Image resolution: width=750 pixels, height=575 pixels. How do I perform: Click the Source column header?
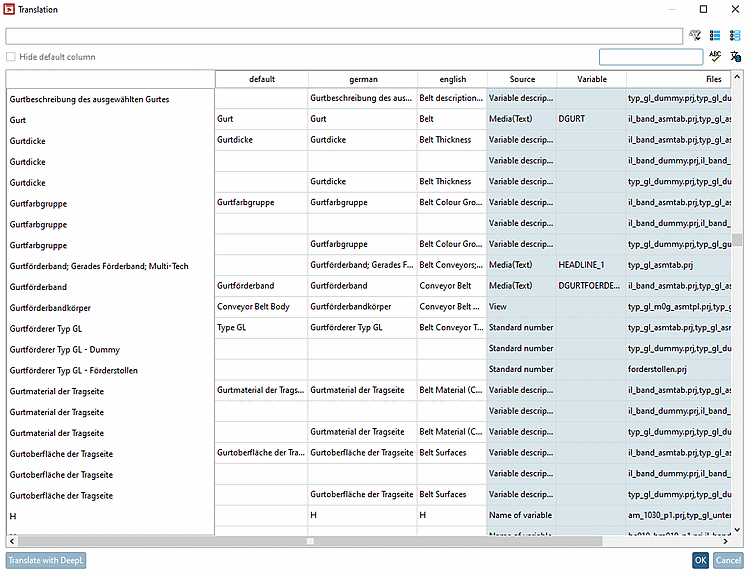(x=522, y=79)
